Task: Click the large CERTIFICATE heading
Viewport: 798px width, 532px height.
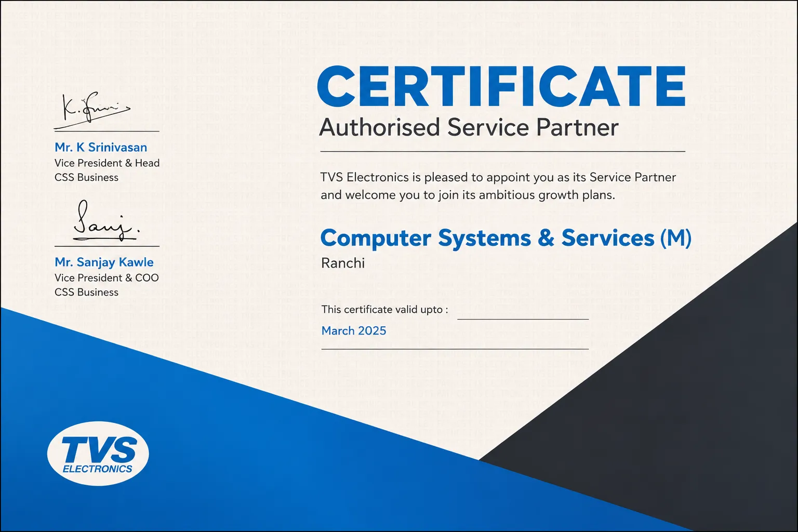Action: (x=501, y=87)
